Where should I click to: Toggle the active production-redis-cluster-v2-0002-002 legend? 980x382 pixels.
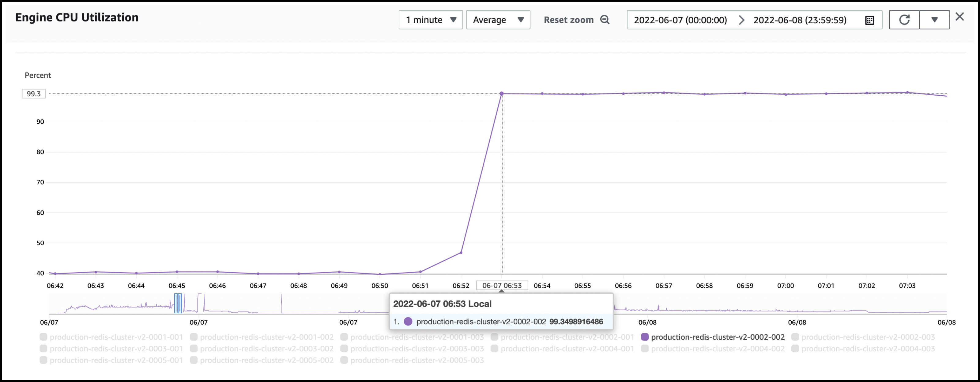point(713,337)
